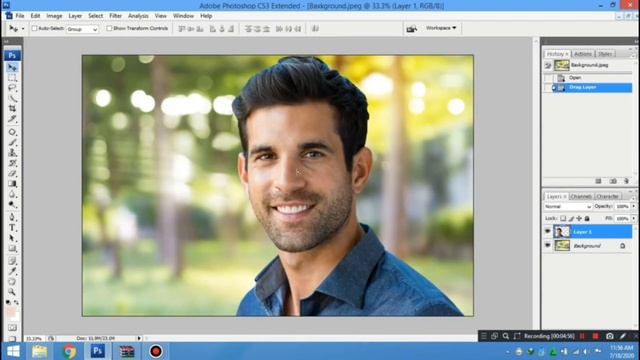Image resolution: width=640 pixels, height=360 pixels.
Task: Click the Background layer thumbnail
Action: tap(562, 246)
